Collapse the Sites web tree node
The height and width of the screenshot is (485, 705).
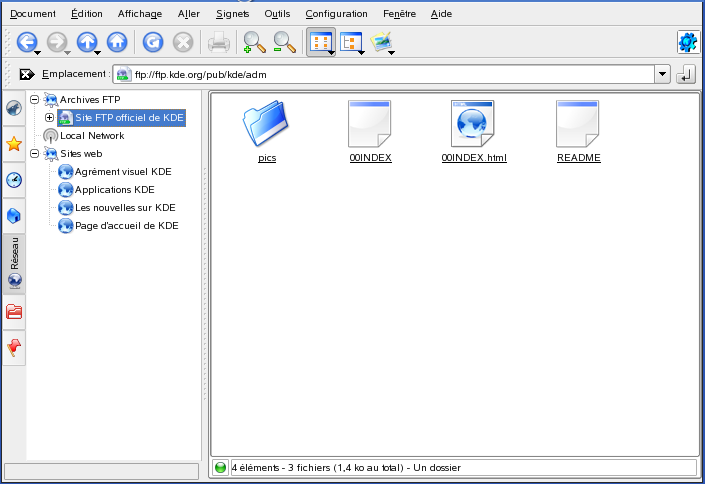[x=35, y=153]
